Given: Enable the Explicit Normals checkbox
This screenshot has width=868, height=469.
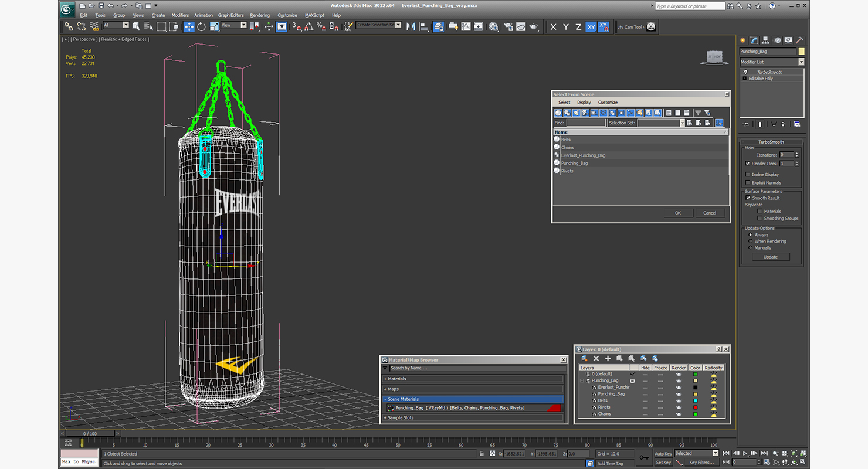Looking at the screenshot, I should click(x=748, y=182).
